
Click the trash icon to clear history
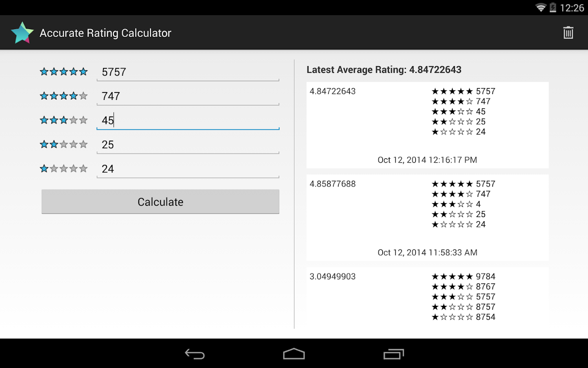568,32
